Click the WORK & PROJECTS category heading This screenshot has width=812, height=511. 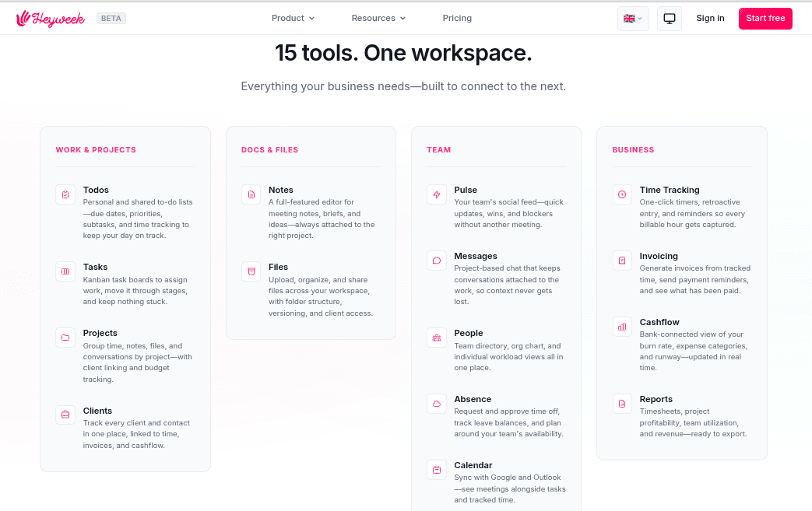(x=96, y=150)
